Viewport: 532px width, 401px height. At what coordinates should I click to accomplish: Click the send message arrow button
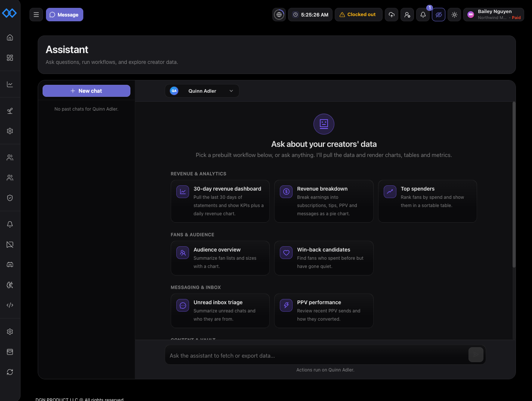476,355
